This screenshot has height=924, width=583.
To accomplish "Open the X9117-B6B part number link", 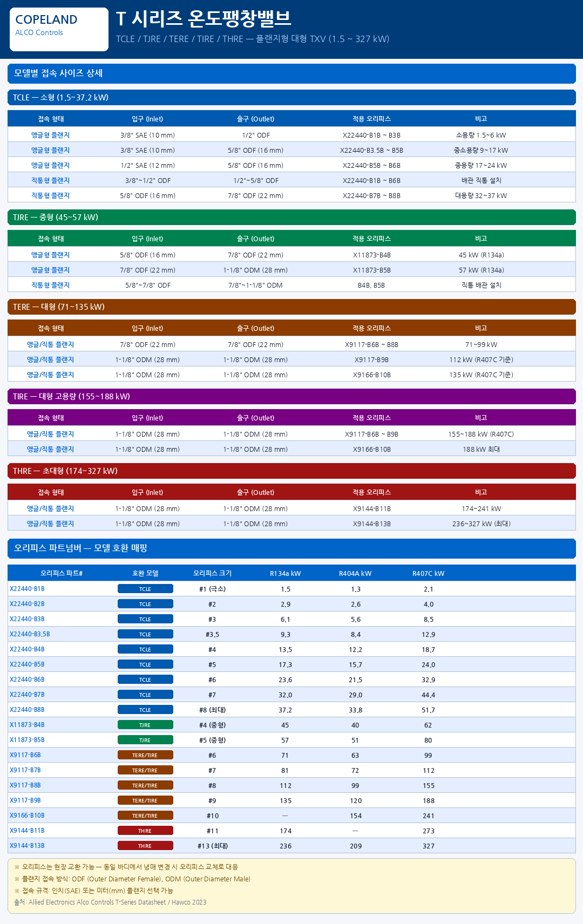I will (x=25, y=755).
